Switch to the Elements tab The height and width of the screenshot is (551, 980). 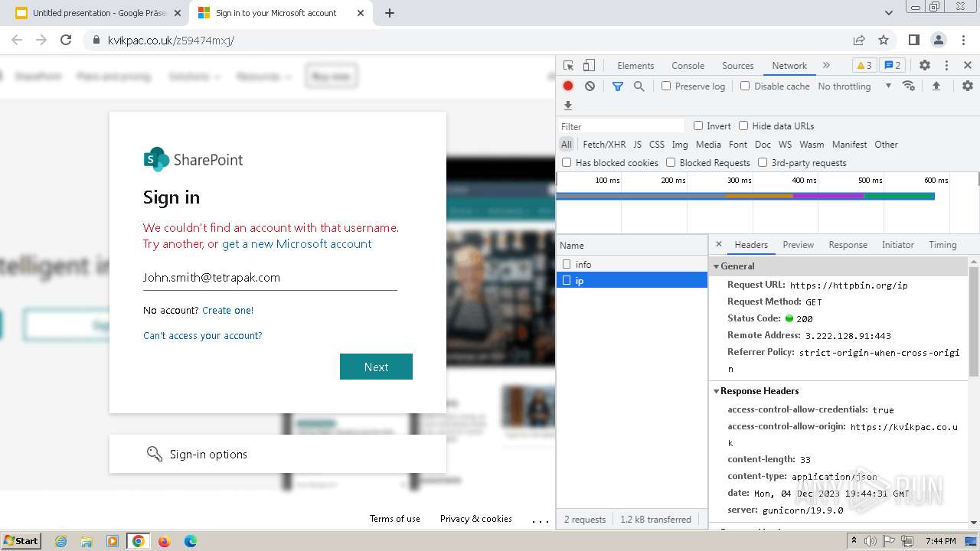[x=635, y=66]
